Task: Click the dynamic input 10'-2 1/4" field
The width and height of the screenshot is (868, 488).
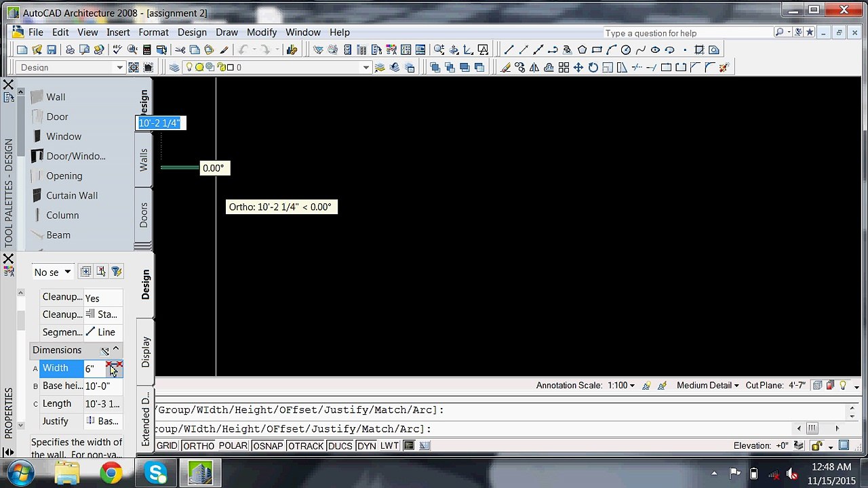Action: 160,123
